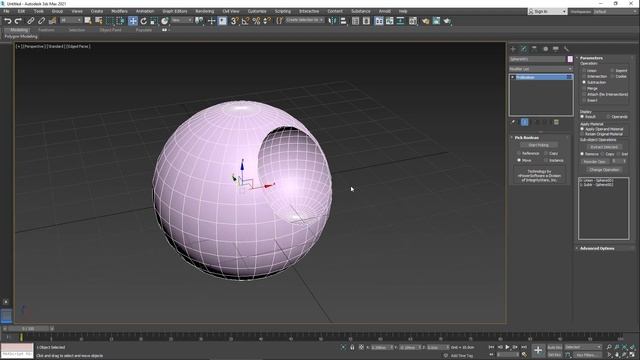Click the object color swatch
Image resolution: width=640 pixels, height=360 pixels.
coord(570,59)
